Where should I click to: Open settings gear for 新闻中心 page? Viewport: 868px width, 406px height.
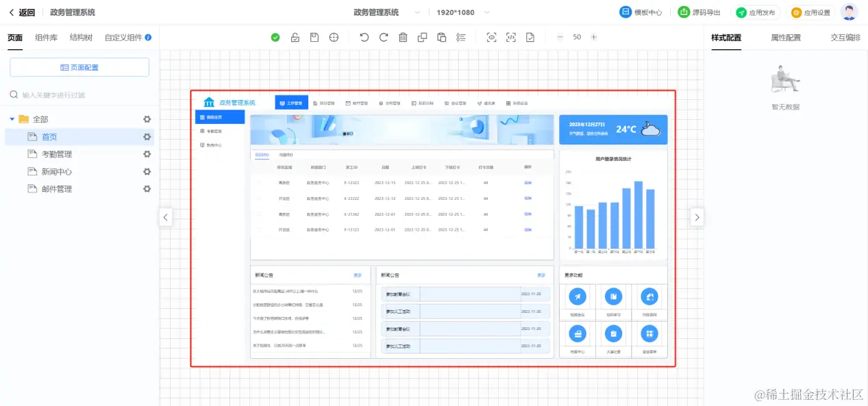coord(147,172)
